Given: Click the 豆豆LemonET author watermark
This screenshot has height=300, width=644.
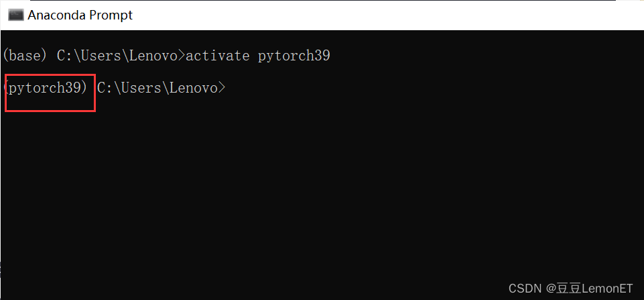Looking at the screenshot, I should click(594, 288).
